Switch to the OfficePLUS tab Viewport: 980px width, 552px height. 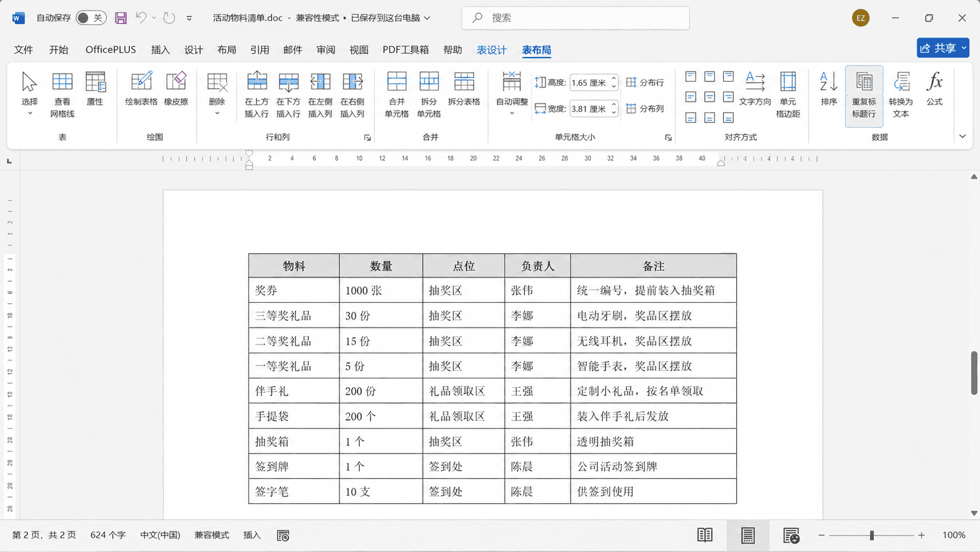(111, 50)
